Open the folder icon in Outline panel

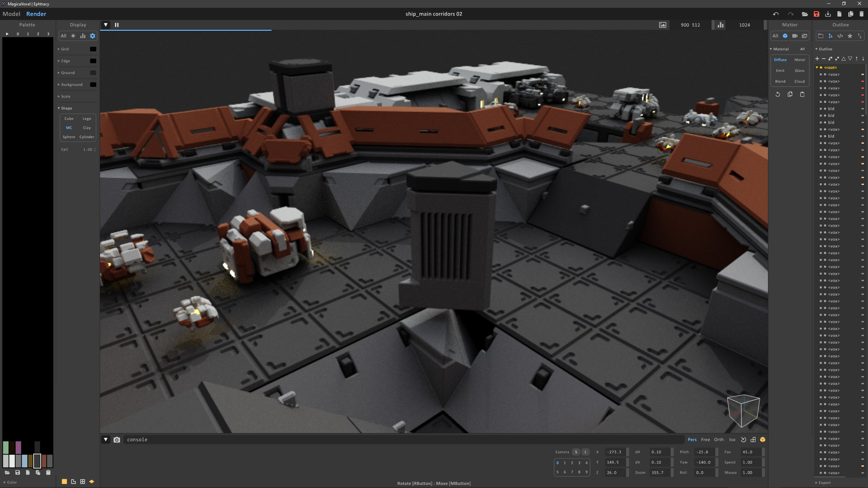click(821, 36)
